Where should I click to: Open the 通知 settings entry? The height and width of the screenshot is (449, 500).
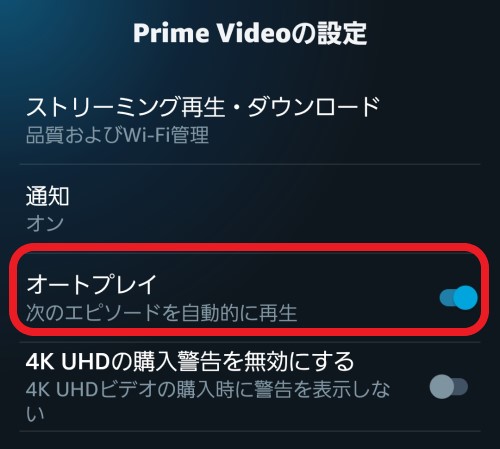pyautogui.click(x=250, y=208)
